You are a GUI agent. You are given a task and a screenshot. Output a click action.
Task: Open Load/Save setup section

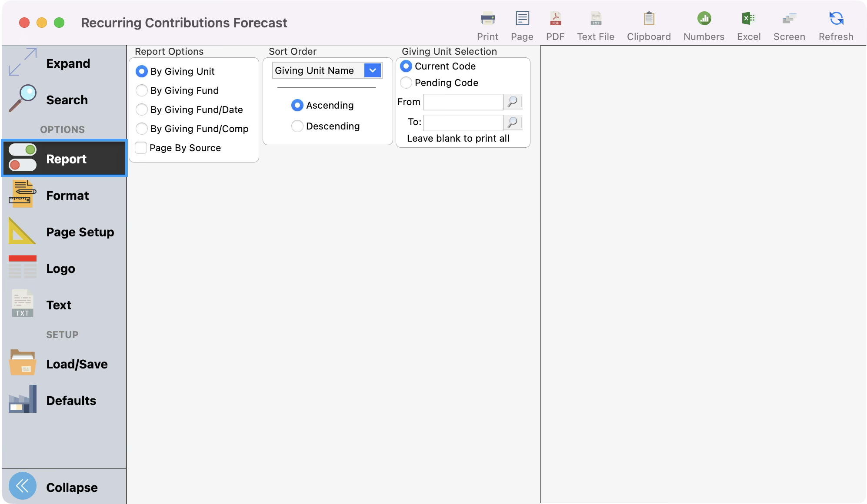point(64,364)
